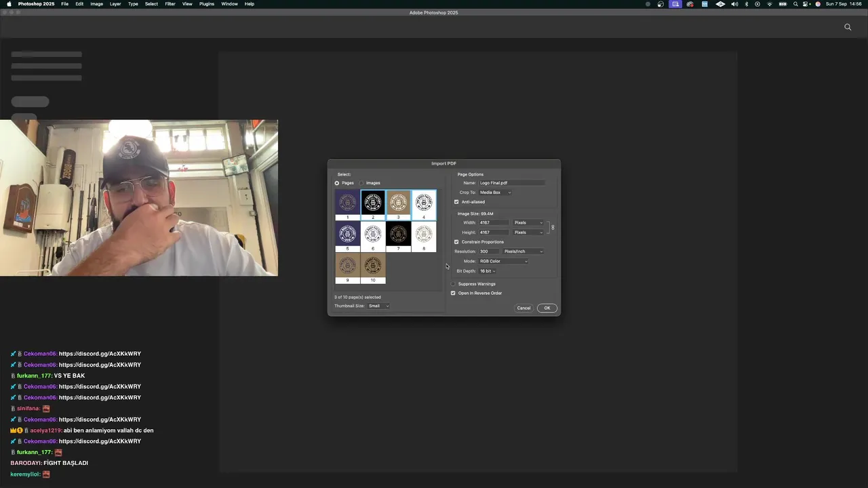The height and width of the screenshot is (488, 868).
Task: Open the Height units Pixels dropdown
Action: point(528,232)
